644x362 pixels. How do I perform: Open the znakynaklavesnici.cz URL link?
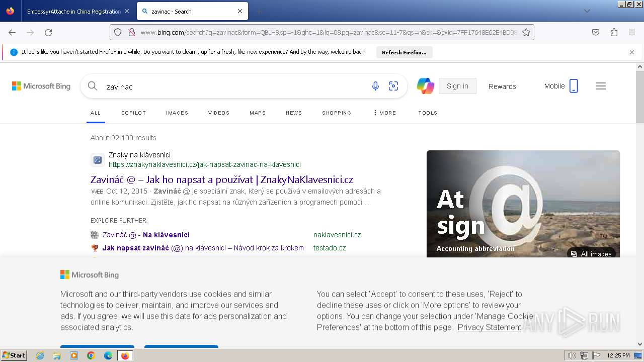(205, 164)
